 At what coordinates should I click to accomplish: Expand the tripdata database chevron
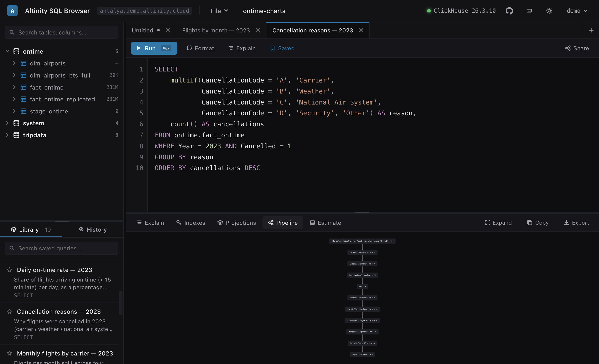pyautogui.click(x=7, y=135)
